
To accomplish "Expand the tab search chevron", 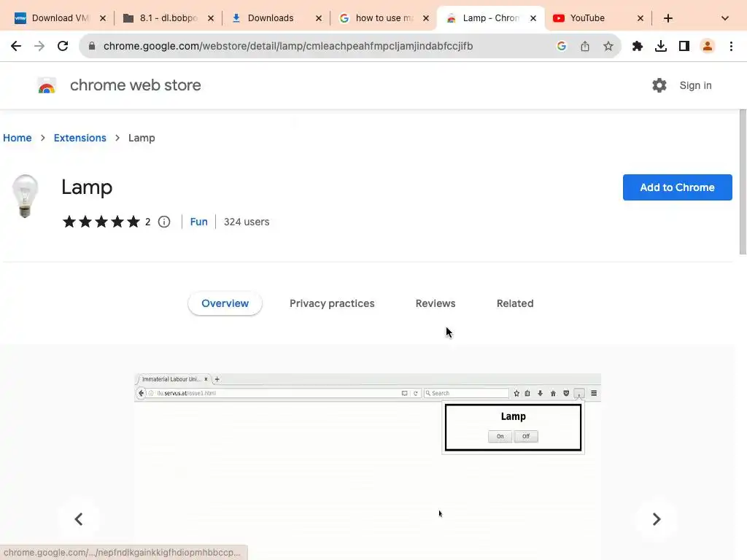I will 725,18.
